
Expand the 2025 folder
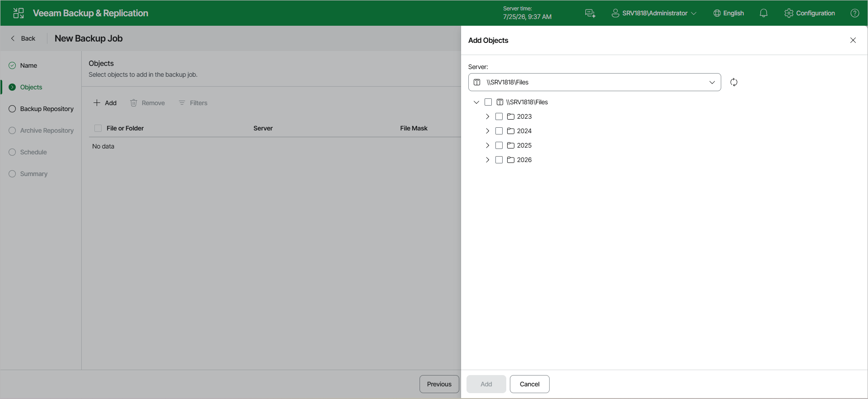coord(487,145)
